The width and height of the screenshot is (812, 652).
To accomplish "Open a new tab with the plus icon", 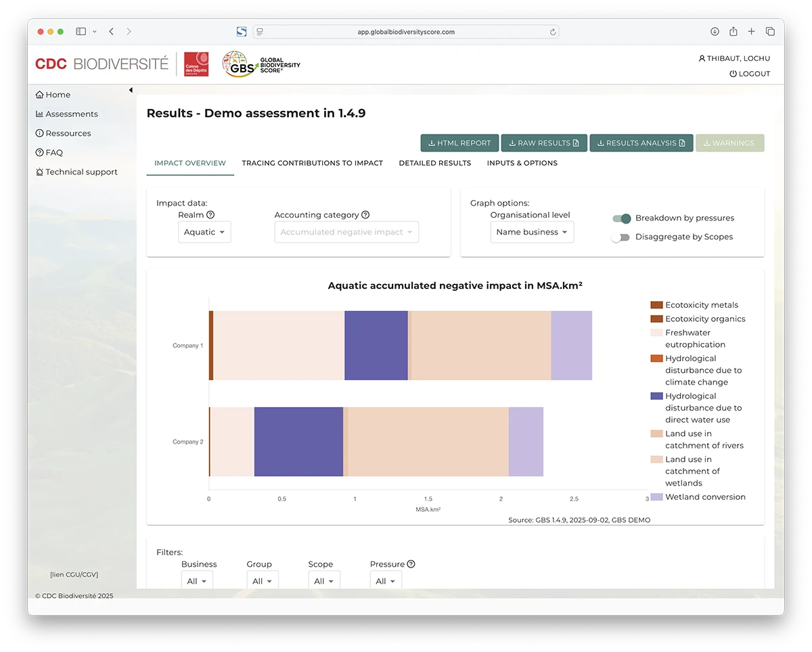I will point(751,32).
